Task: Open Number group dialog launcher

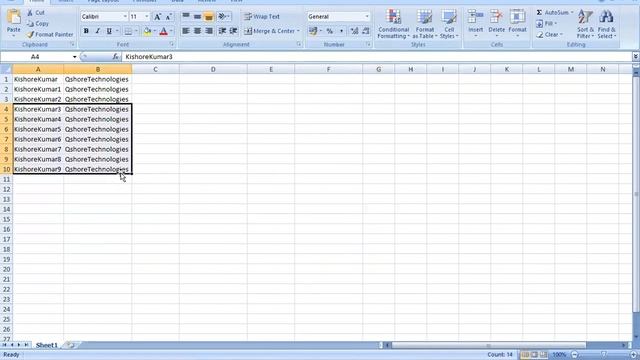Action: coord(368,44)
